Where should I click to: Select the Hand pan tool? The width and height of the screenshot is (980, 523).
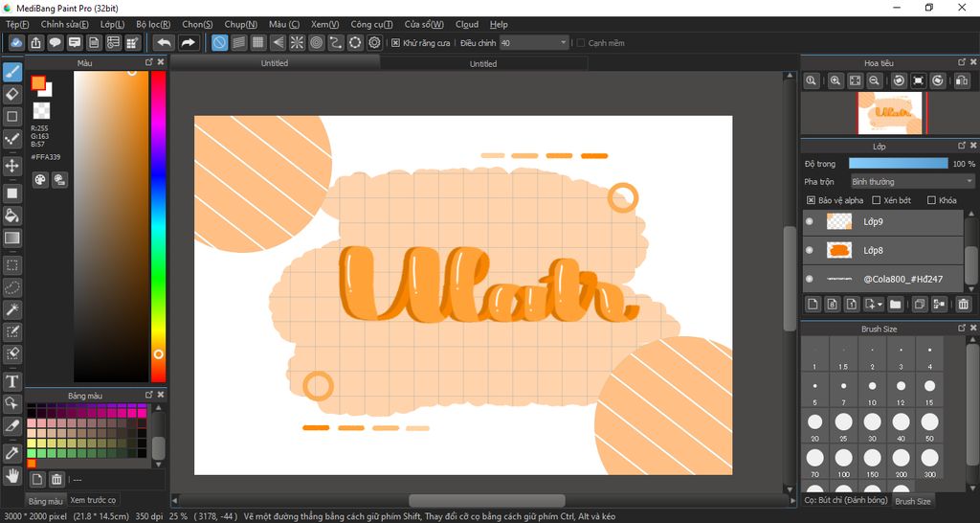11,477
